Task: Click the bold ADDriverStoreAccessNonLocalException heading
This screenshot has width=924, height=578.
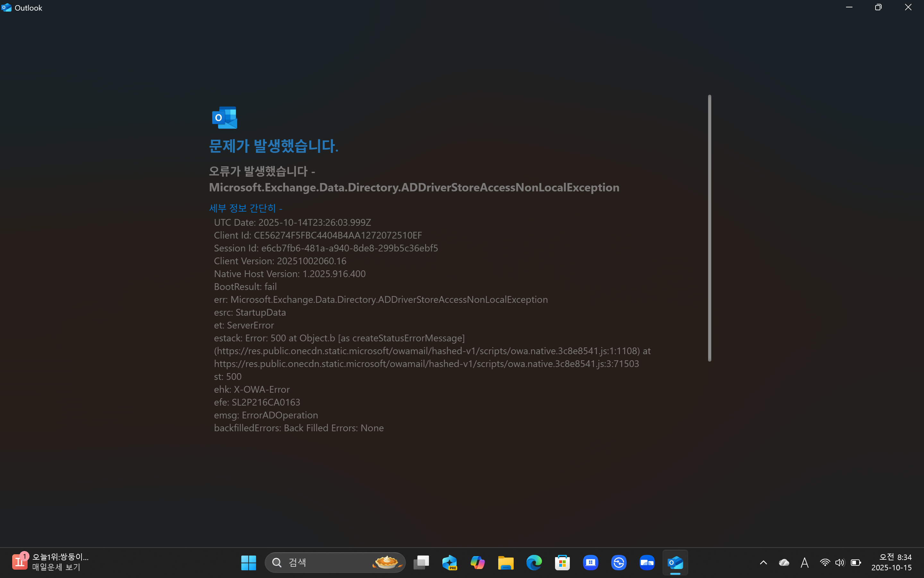Action: (x=414, y=187)
